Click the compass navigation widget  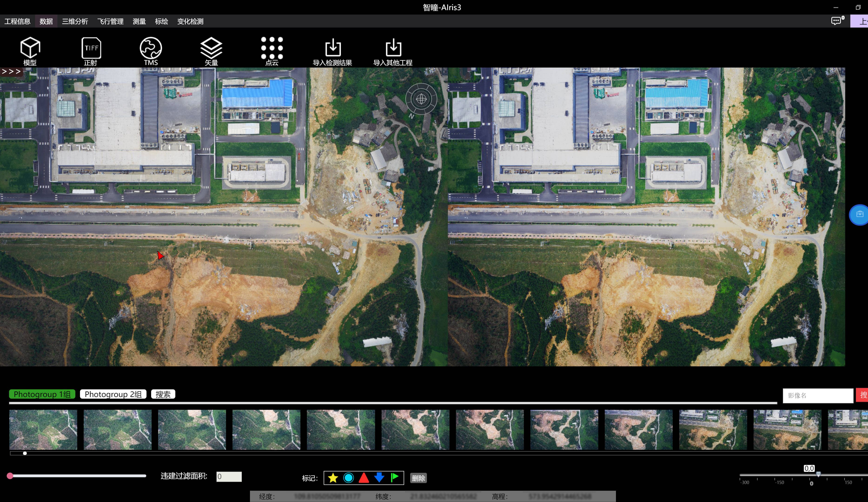coord(421,99)
